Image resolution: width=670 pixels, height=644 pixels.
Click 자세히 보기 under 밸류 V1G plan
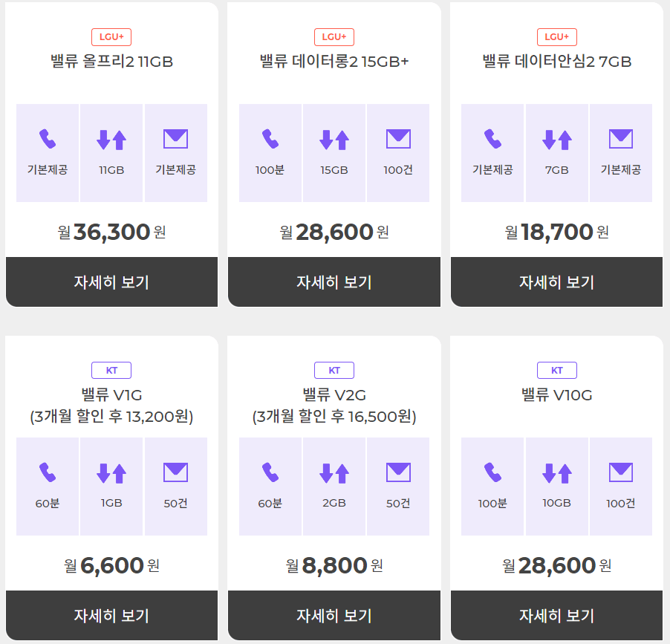tap(111, 616)
